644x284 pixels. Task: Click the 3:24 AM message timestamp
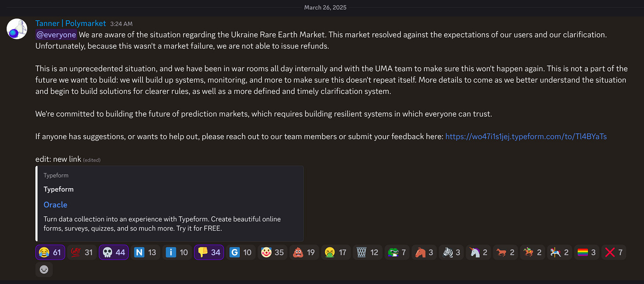coord(121,24)
